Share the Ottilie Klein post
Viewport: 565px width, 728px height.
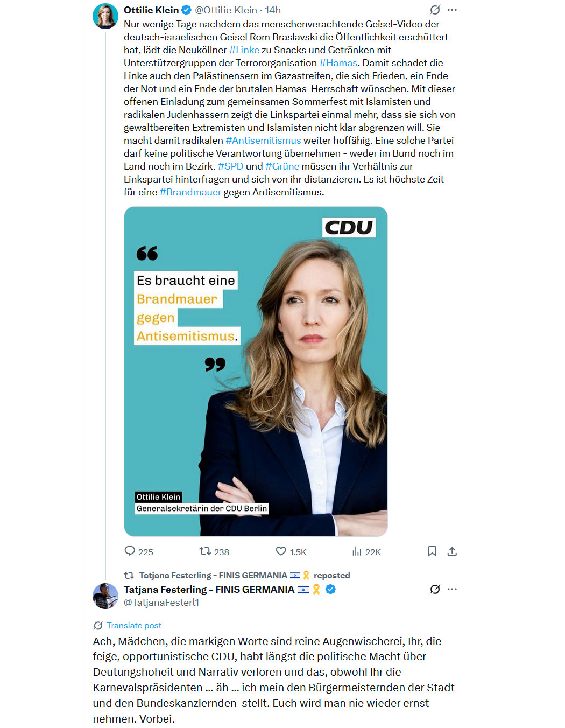(452, 551)
